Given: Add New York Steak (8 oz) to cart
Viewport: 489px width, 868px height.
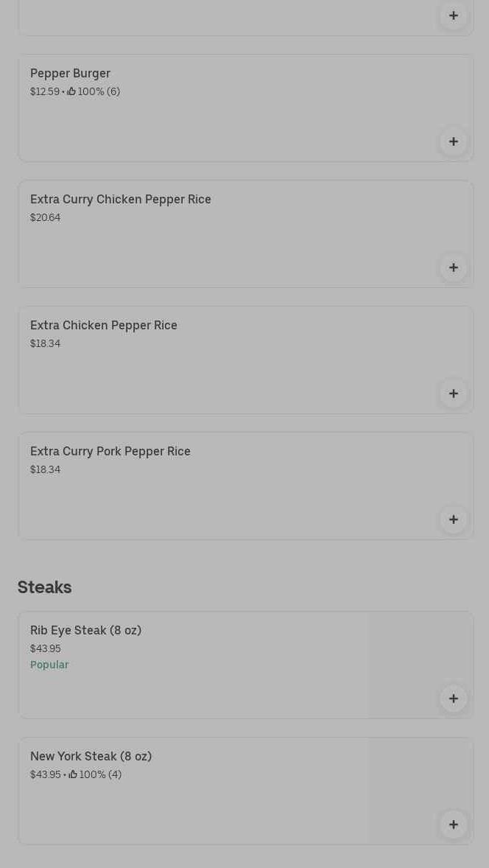Looking at the screenshot, I should coord(454,825).
